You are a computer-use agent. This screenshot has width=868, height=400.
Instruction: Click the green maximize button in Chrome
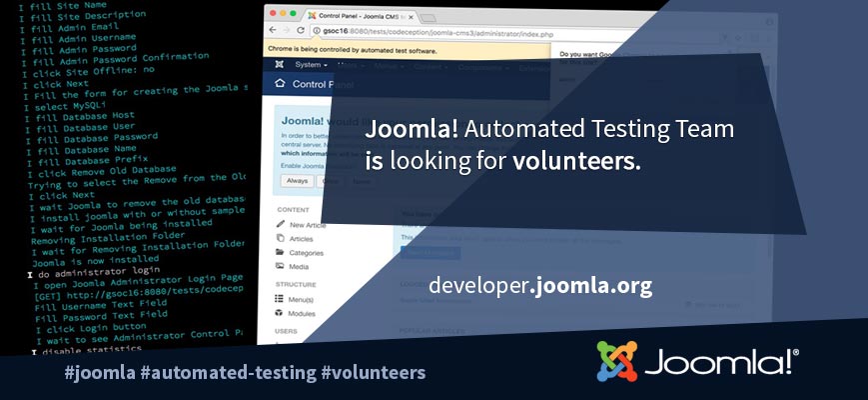[293, 13]
